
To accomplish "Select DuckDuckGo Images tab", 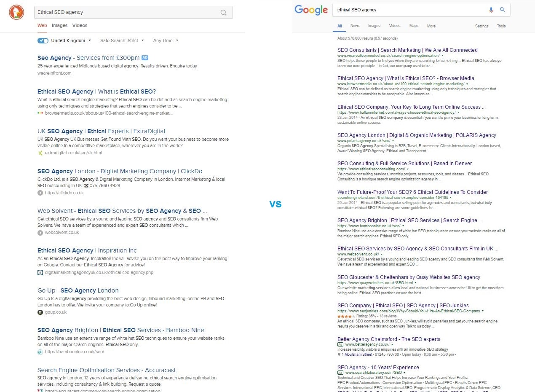I will pyautogui.click(x=59, y=25).
